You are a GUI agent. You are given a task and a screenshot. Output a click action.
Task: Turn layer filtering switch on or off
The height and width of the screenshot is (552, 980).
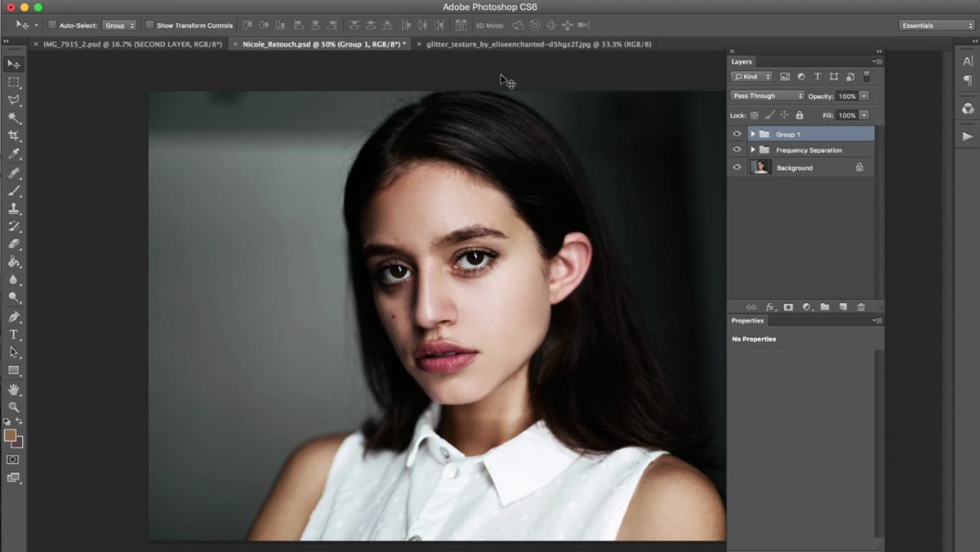(x=866, y=77)
